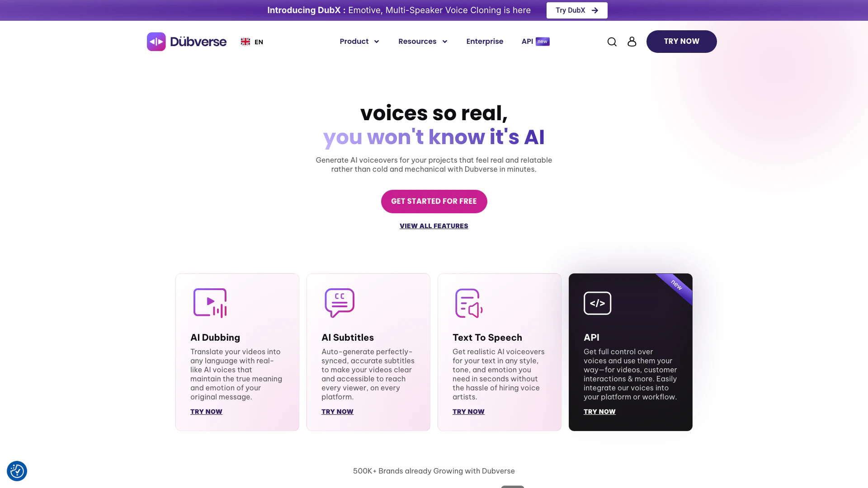
Task: Follow TRY NOW link under AI Subtitles
Action: (337, 412)
